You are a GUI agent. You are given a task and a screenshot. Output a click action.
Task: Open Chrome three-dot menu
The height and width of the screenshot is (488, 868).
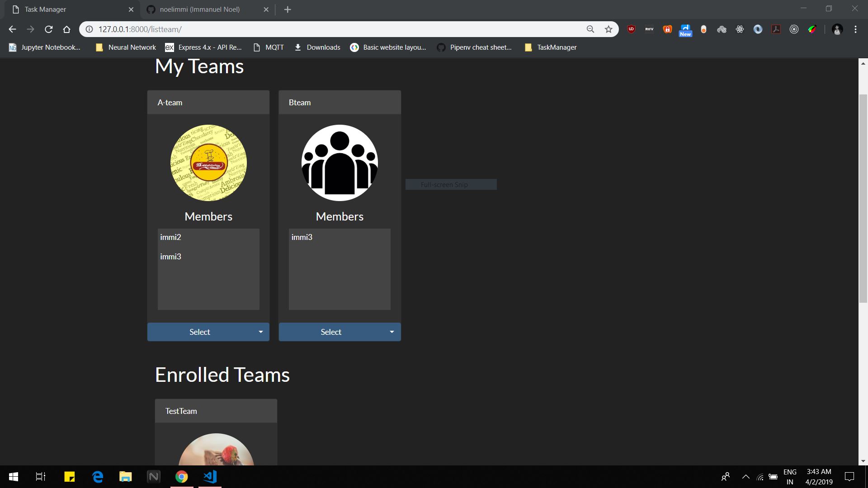pos(855,29)
